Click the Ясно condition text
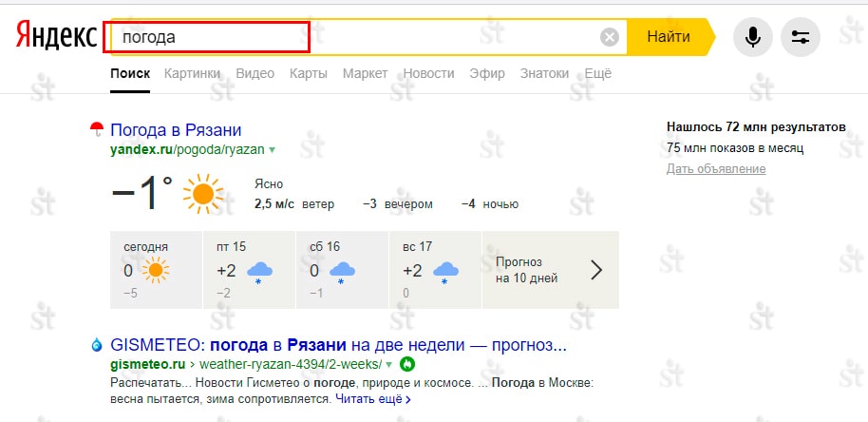 coord(269,183)
